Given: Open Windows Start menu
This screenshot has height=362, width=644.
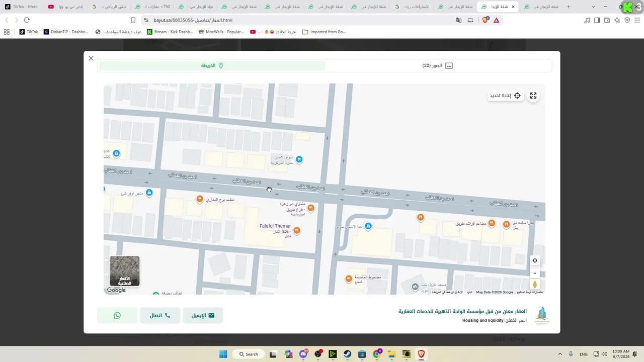Looking at the screenshot, I should [223, 354].
